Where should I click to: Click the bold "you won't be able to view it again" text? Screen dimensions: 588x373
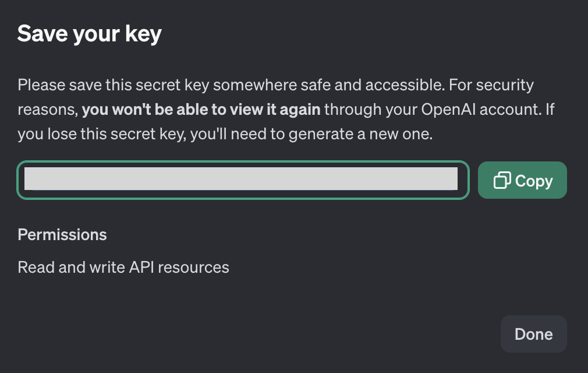pos(201,110)
